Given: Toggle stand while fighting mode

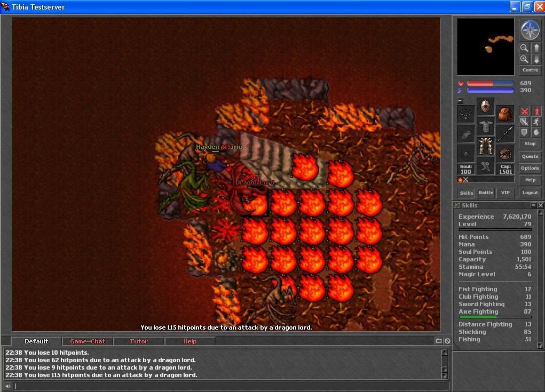Looking at the screenshot, I should [x=536, y=111].
